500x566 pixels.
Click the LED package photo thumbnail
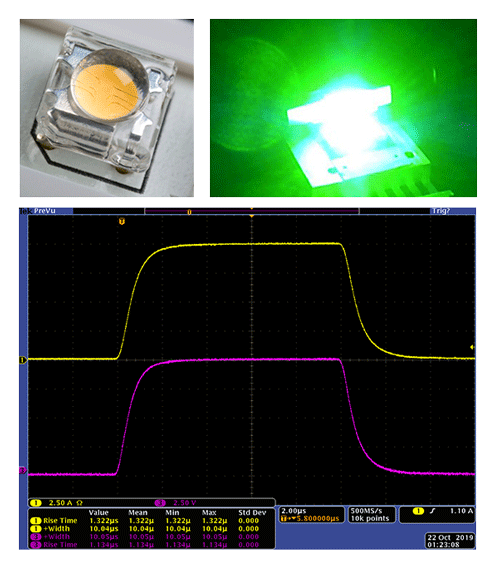point(107,108)
